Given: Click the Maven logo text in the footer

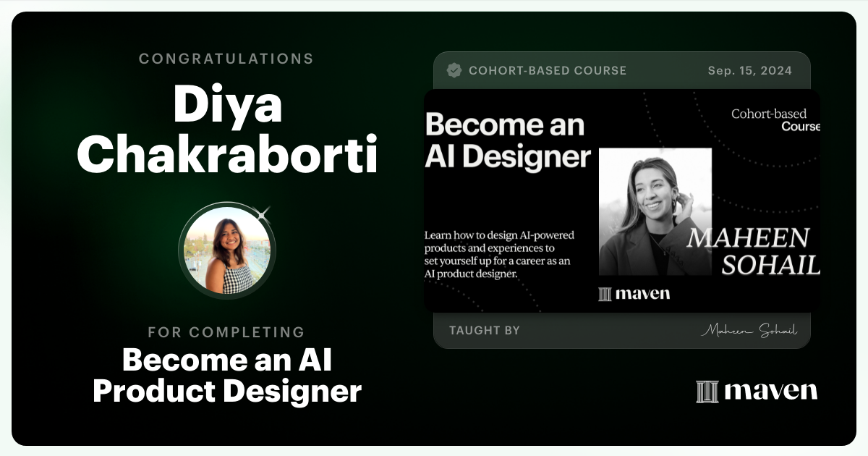Looking at the screenshot, I should pos(771,391).
